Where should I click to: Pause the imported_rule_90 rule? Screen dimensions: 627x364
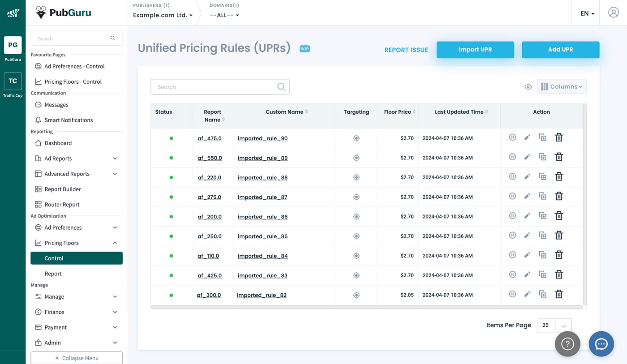tap(512, 137)
